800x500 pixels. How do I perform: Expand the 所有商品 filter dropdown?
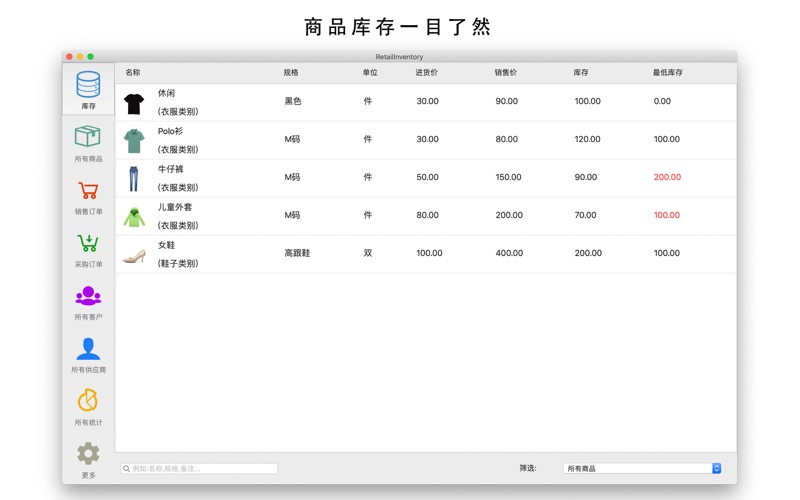click(642, 468)
